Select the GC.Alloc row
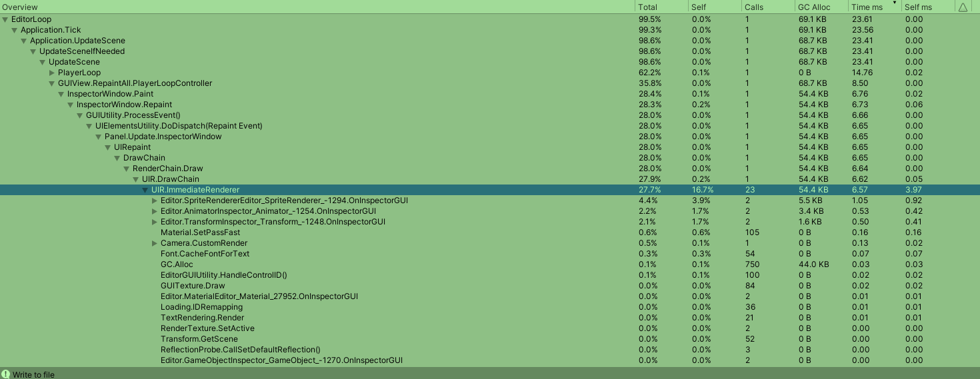 click(x=177, y=264)
